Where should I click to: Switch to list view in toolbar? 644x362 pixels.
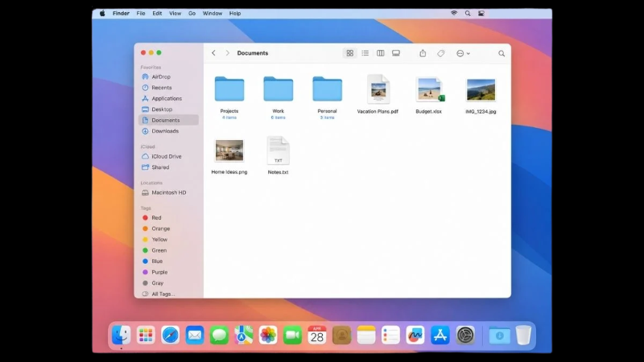365,53
